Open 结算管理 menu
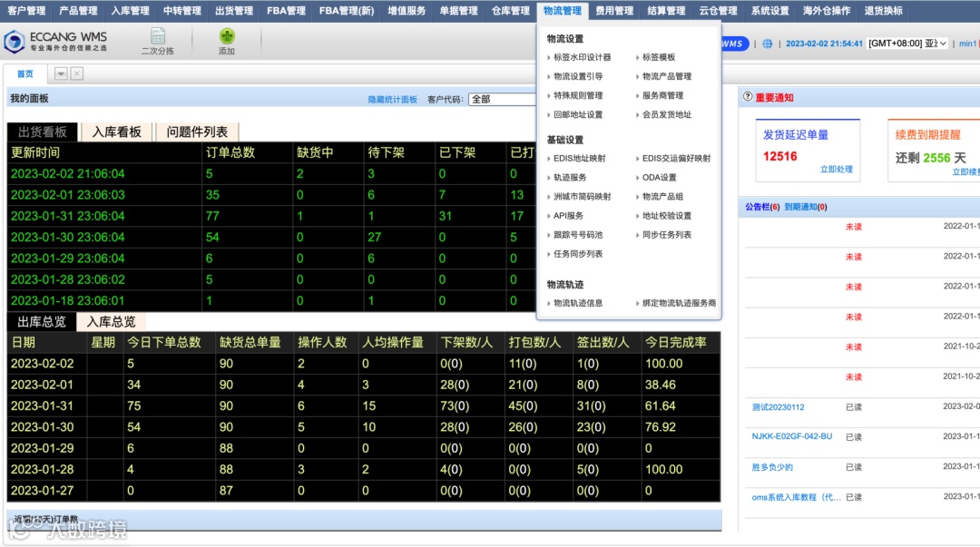This screenshot has height=547, width=980. pos(666,11)
